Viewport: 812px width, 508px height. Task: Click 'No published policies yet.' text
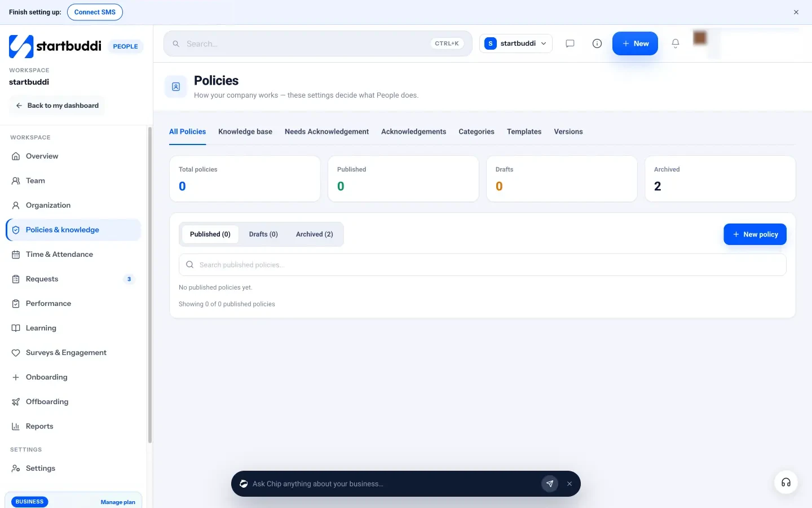(x=215, y=287)
